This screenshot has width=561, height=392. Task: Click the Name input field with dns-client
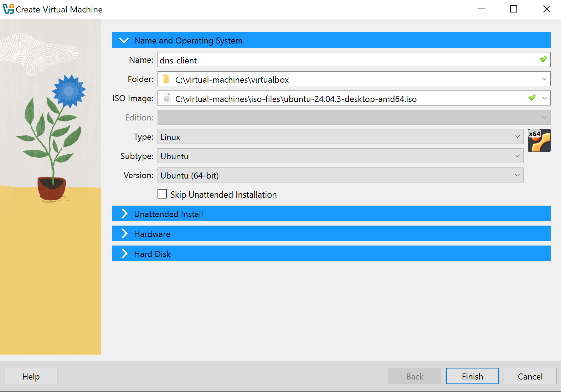click(354, 60)
